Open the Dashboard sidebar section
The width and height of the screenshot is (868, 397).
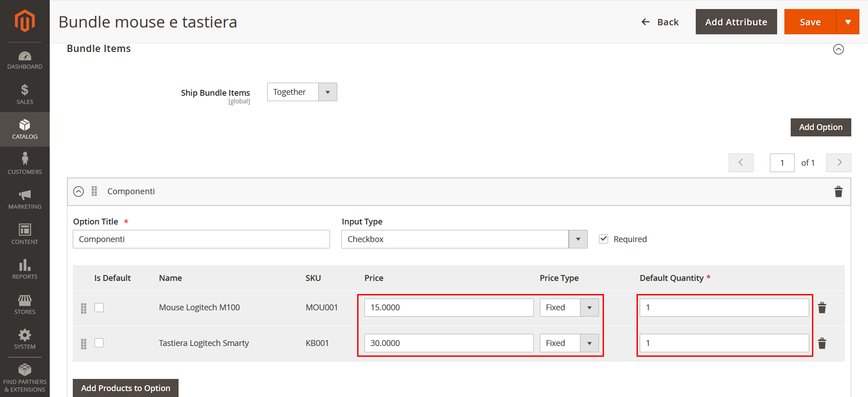click(25, 60)
